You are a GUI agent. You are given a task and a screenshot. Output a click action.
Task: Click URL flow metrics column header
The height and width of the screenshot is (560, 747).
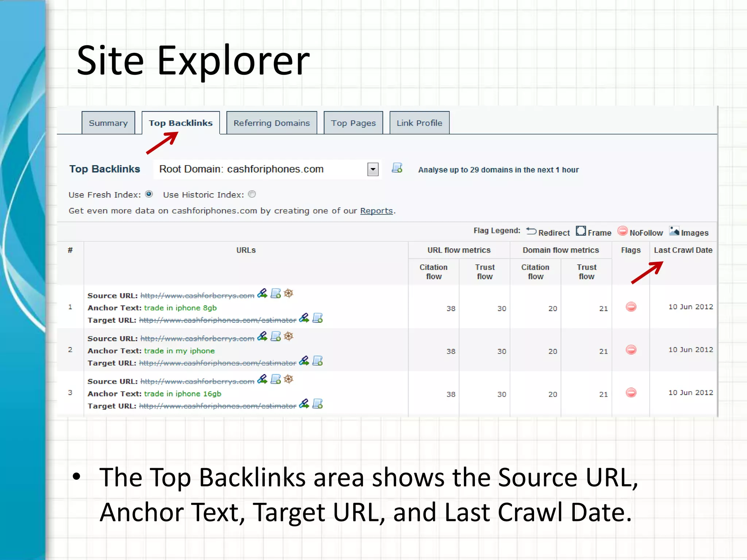[459, 250]
